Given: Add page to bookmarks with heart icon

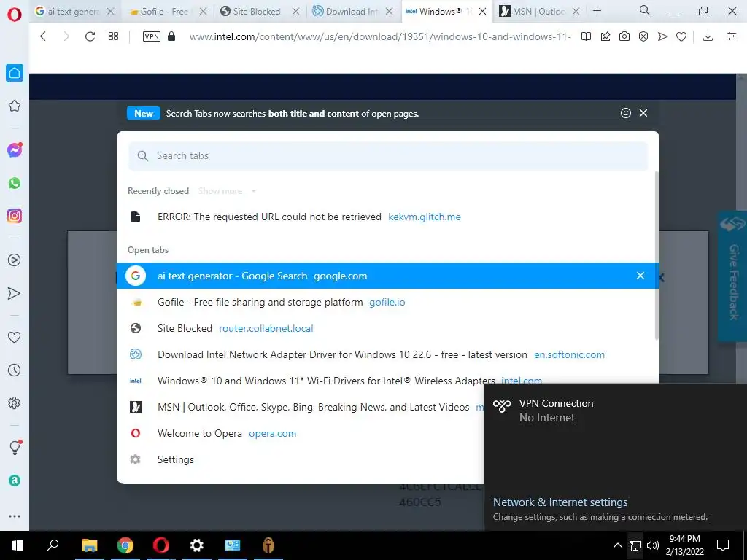Looking at the screenshot, I should pyautogui.click(x=681, y=36).
